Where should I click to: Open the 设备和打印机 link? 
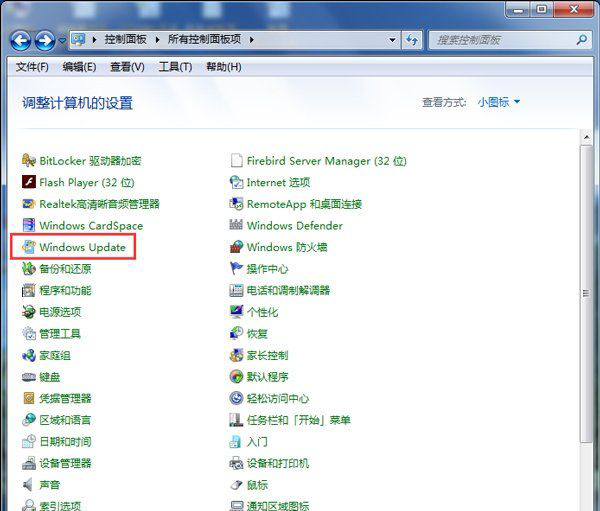click(x=278, y=464)
